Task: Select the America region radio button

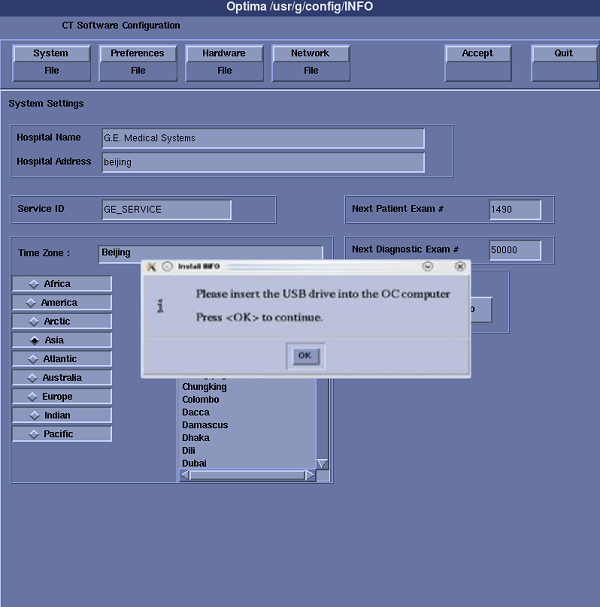Action: (61, 303)
